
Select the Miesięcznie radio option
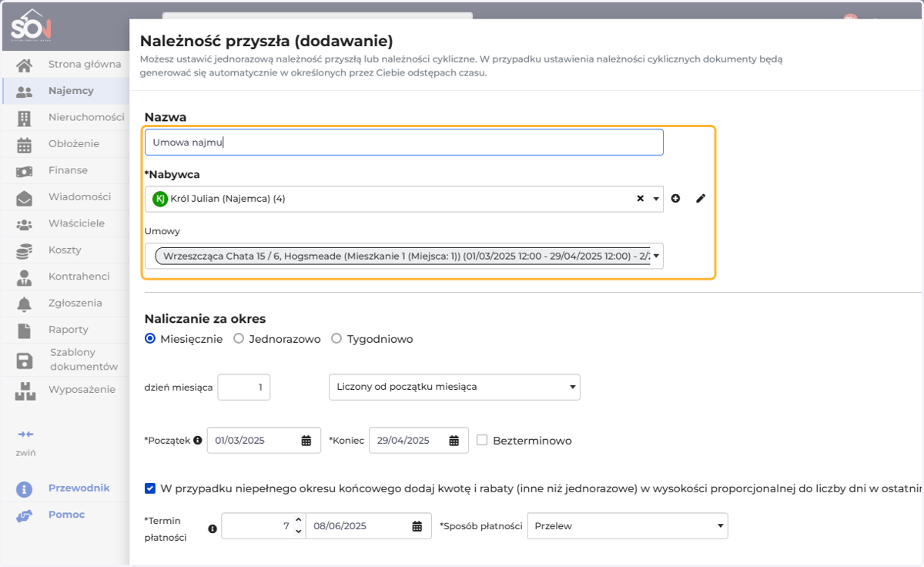(150, 339)
